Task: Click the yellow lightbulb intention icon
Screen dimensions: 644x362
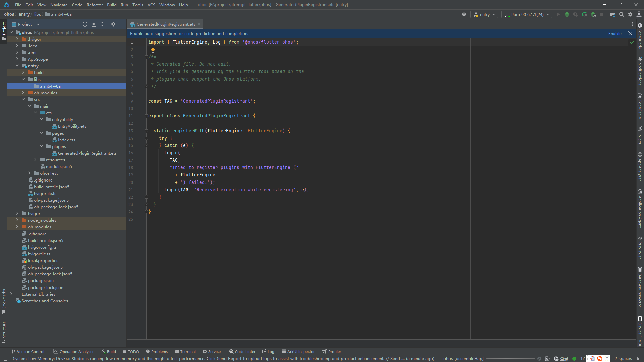Action: click(153, 50)
